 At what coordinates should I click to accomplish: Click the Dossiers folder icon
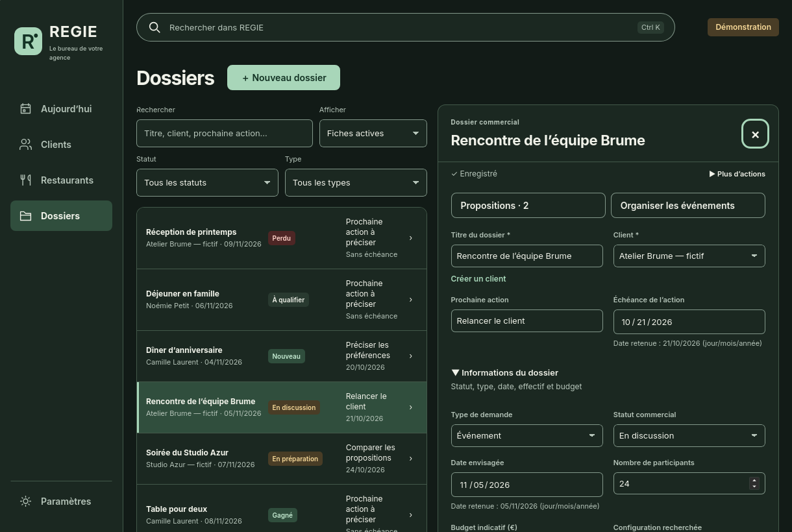pyautogui.click(x=25, y=216)
